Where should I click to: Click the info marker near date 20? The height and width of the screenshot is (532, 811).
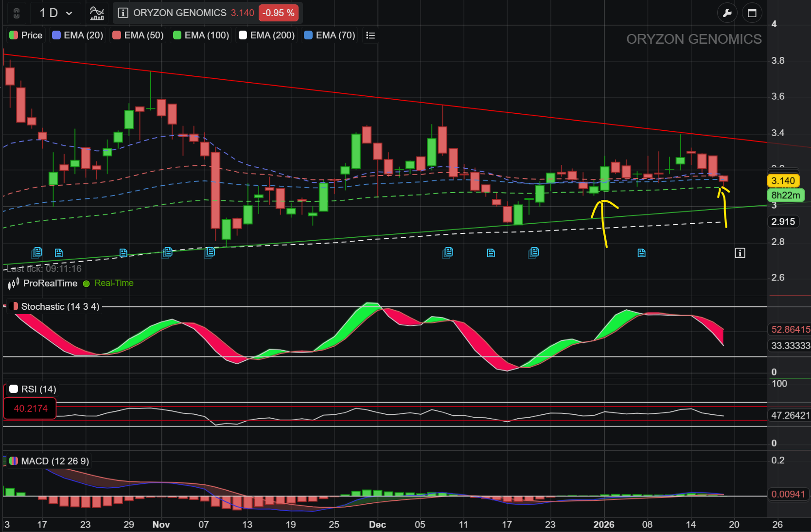click(740, 253)
